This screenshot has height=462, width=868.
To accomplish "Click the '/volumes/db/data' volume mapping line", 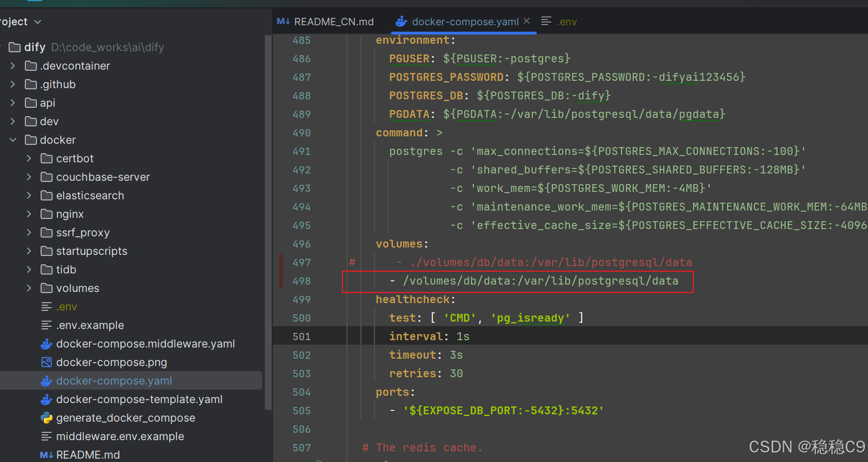I will (534, 281).
